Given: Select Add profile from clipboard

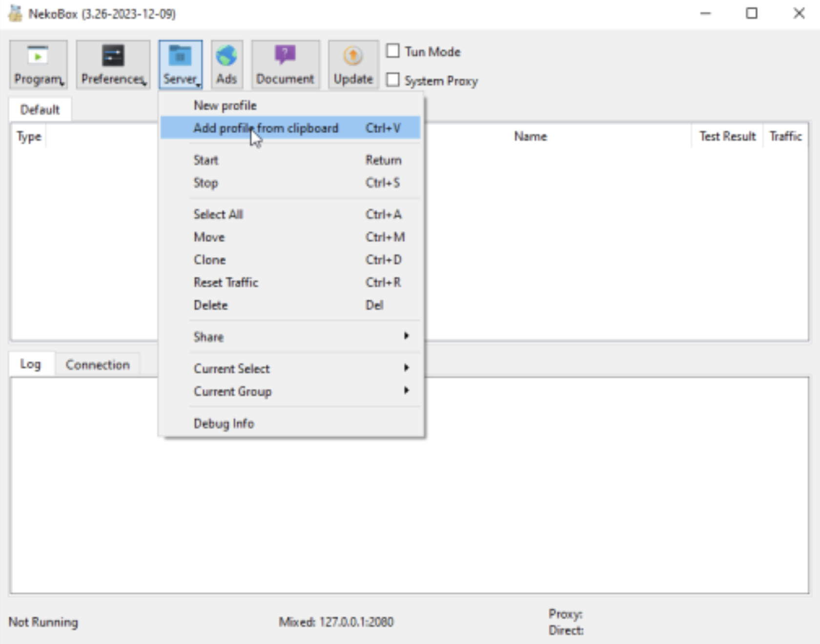Looking at the screenshot, I should [x=290, y=128].
